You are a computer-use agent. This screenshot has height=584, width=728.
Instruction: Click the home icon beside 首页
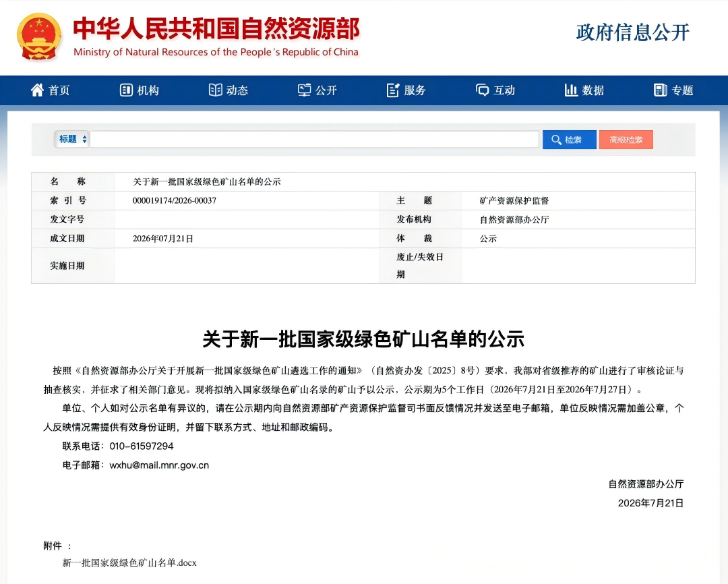pos(37,90)
